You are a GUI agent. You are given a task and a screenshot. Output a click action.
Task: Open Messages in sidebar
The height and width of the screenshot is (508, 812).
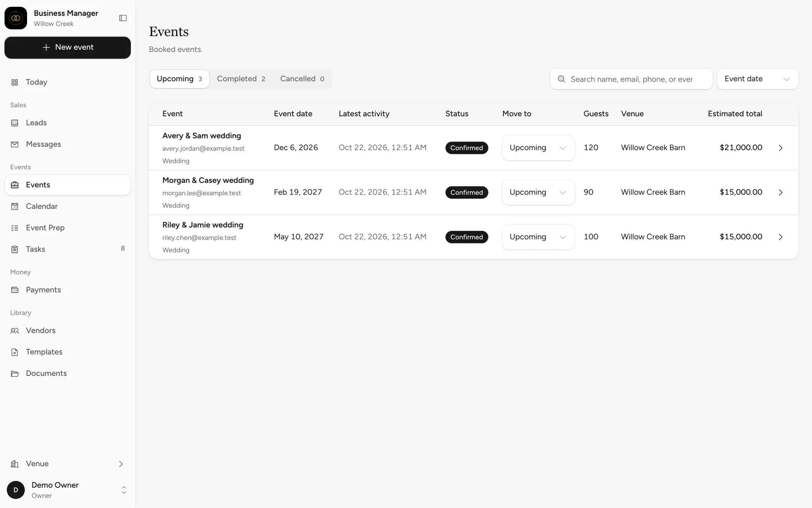pyautogui.click(x=68, y=144)
